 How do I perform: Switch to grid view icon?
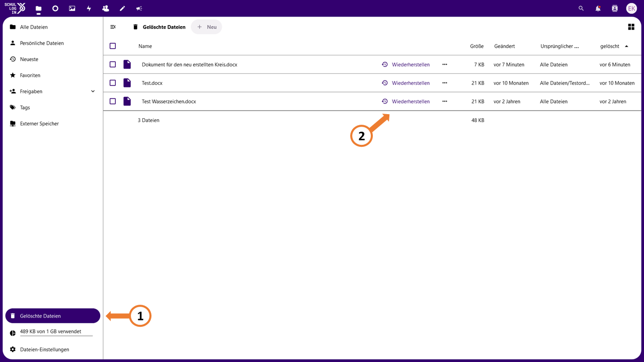(x=631, y=27)
